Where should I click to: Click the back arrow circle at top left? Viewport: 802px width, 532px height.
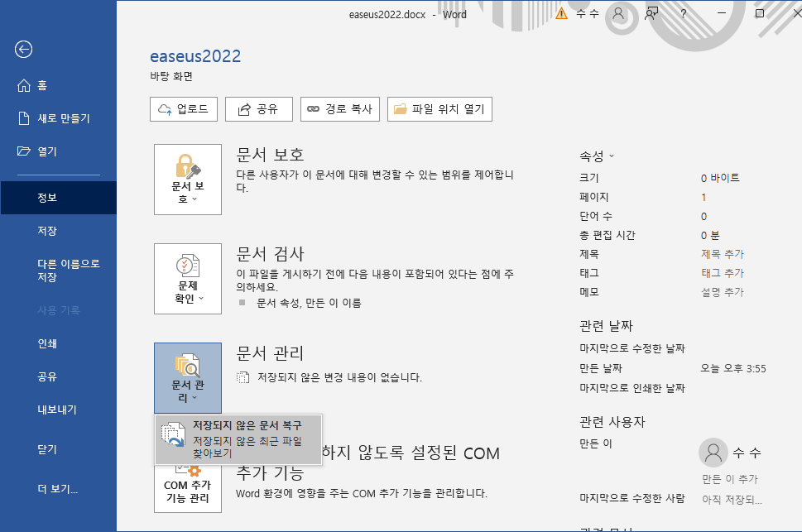[x=23, y=50]
